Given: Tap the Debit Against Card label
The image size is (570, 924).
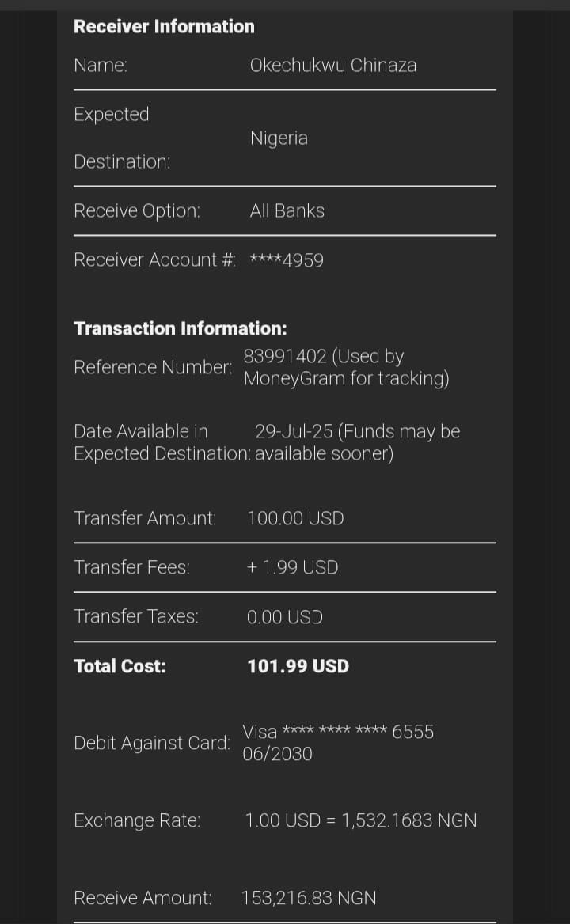Looking at the screenshot, I should click(152, 743).
